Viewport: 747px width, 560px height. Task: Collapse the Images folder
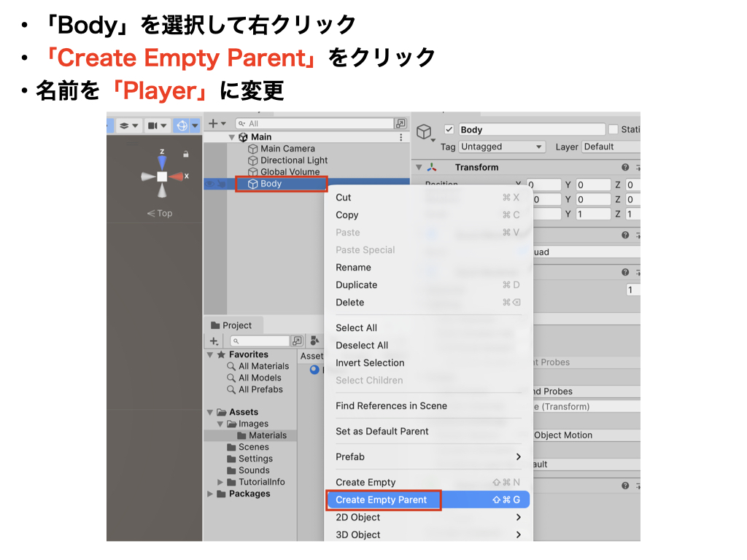click(x=220, y=424)
